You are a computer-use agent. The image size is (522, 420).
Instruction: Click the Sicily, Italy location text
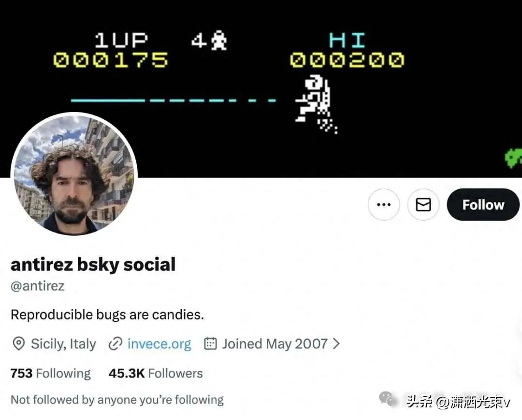[x=63, y=344]
